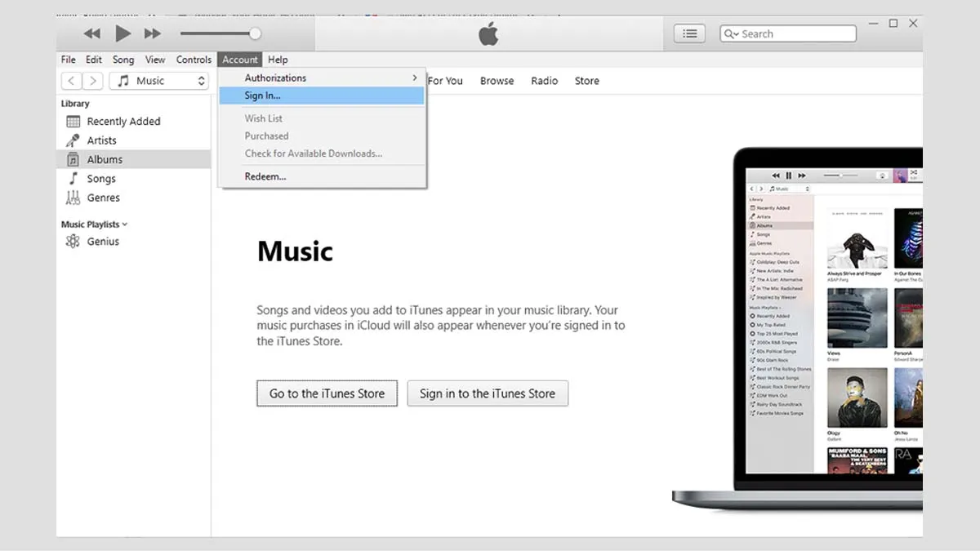Click the large Music heading
Screen dimensions: 980x551
295,251
